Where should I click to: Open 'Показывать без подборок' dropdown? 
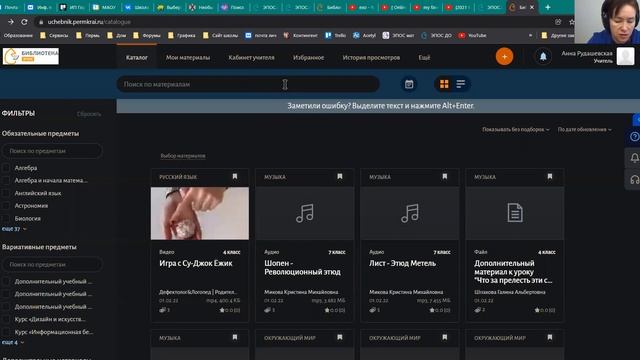click(516, 129)
